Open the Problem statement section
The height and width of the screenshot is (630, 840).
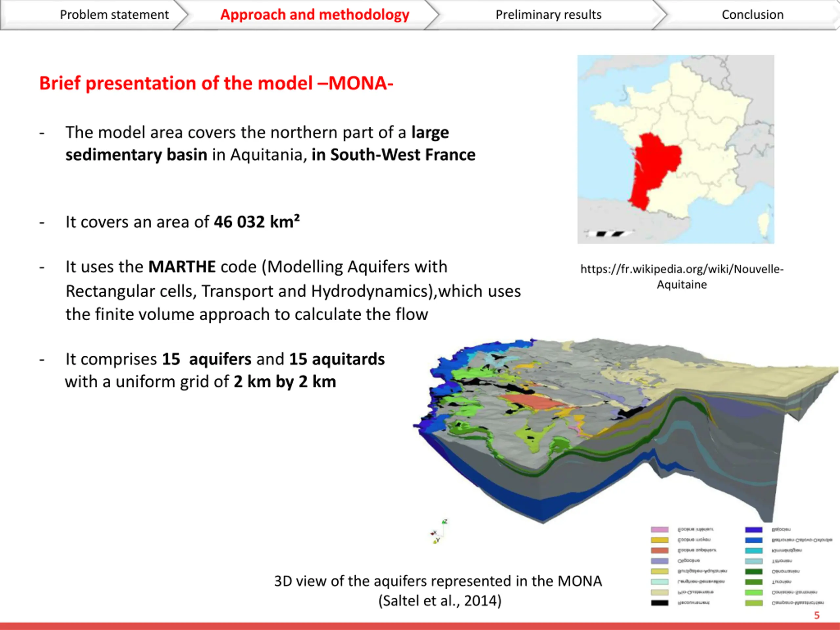[114, 15]
